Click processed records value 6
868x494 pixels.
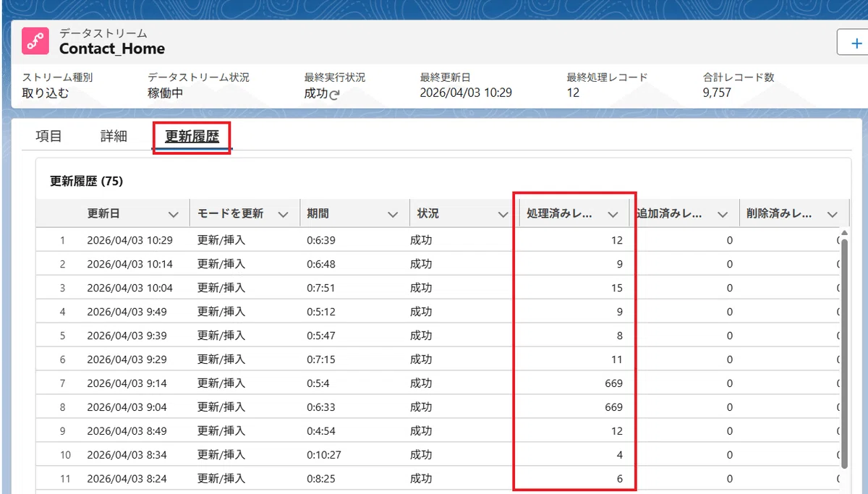(x=620, y=479)
